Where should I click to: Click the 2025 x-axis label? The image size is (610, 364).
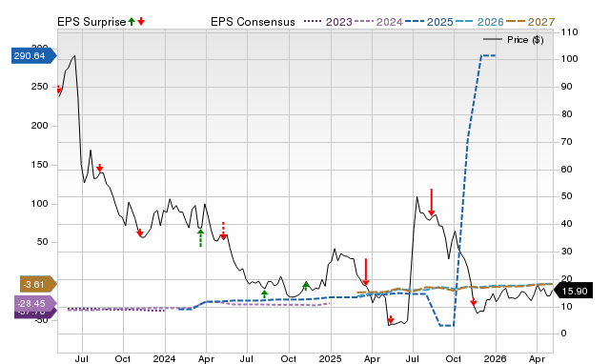pos(331,358)
